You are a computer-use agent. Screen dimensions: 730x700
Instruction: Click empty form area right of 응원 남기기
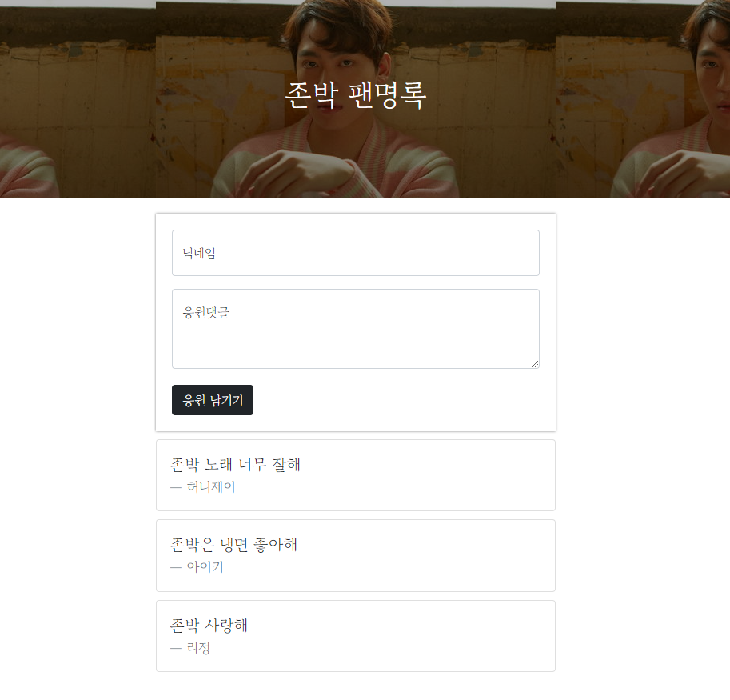[396, 400]
